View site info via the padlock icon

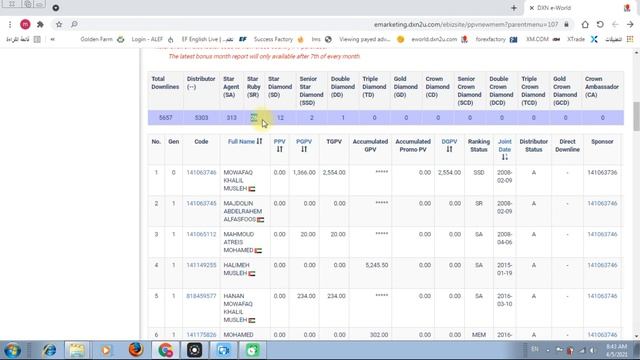[566, 24]
